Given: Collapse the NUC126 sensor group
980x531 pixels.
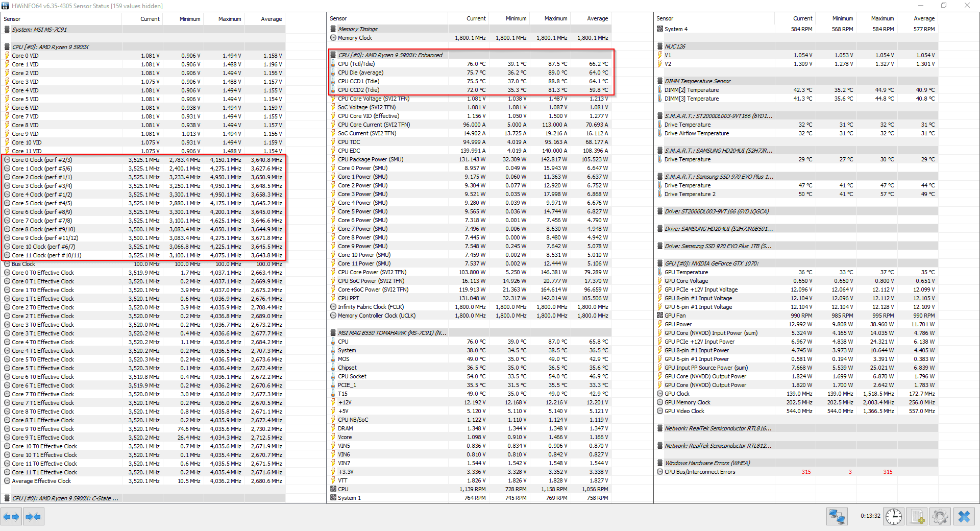Looking at the screenshot, I should click(660, 46).
